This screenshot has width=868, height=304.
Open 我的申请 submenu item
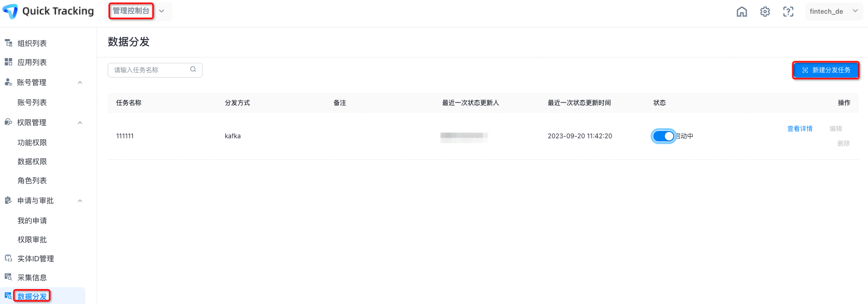coord(32,221)
